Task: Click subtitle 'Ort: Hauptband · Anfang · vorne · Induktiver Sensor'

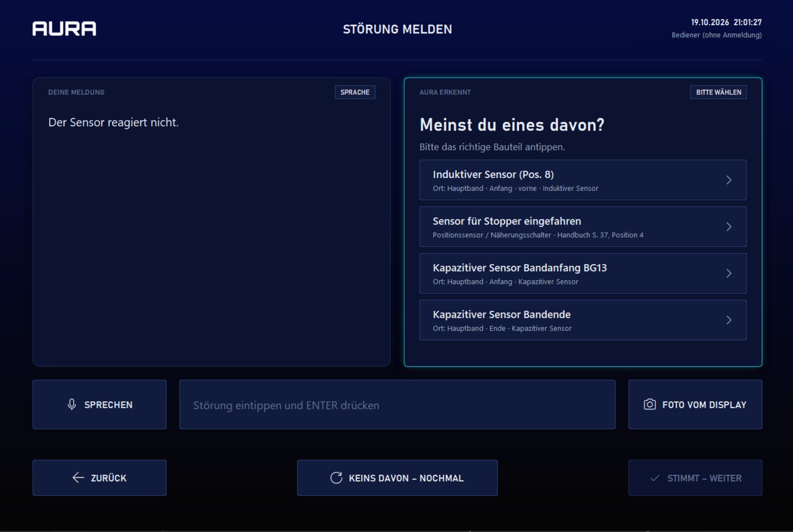Action: 515,188
